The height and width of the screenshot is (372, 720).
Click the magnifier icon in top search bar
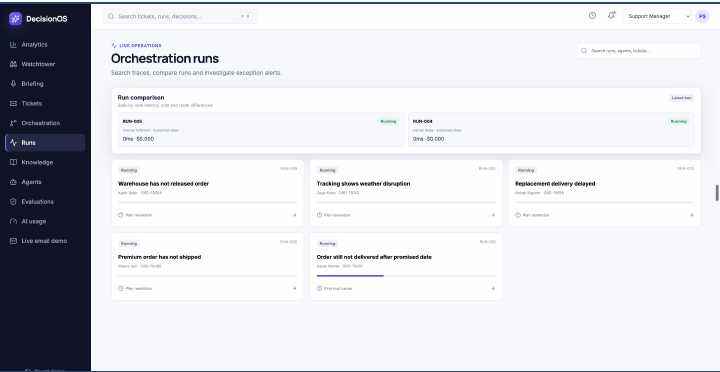pos(111,17)
